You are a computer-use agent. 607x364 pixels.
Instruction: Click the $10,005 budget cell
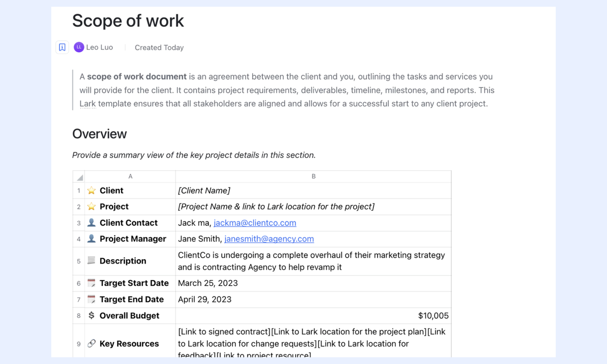[314, 316]
